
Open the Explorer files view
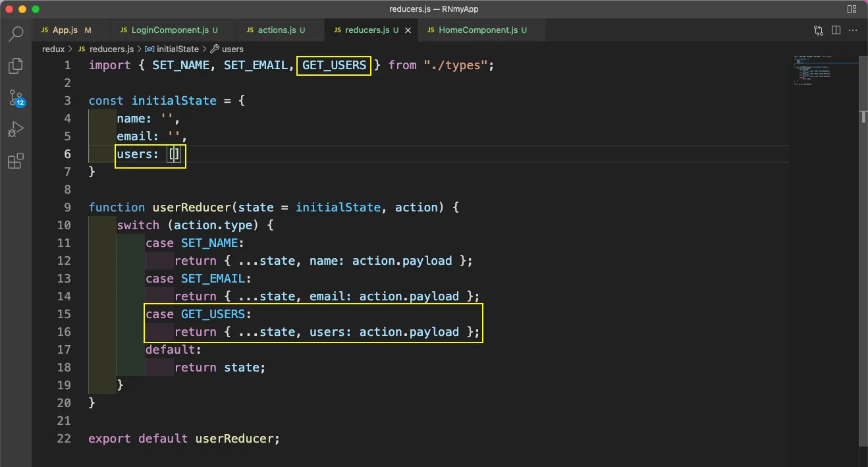pyautogui.click(x=16, y=66)
